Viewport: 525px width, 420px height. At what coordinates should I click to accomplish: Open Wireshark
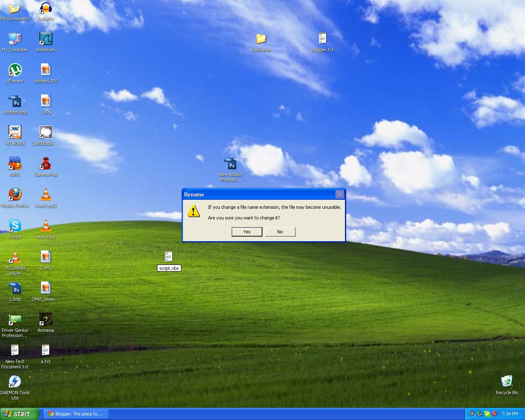pyautogui.click(x=45, y=40)
